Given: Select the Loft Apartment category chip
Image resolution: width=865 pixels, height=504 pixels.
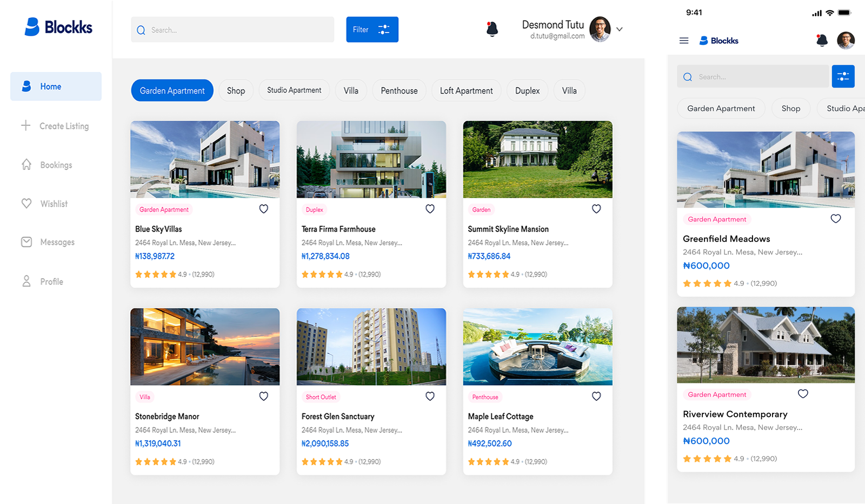Looking at the screenshot, I should (x=466, y=91).
